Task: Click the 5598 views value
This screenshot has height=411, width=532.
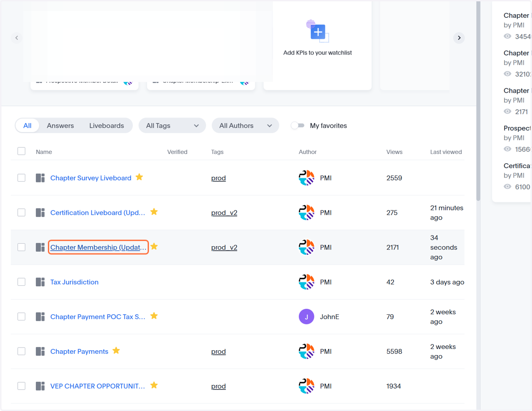Action: coord(395,351)
